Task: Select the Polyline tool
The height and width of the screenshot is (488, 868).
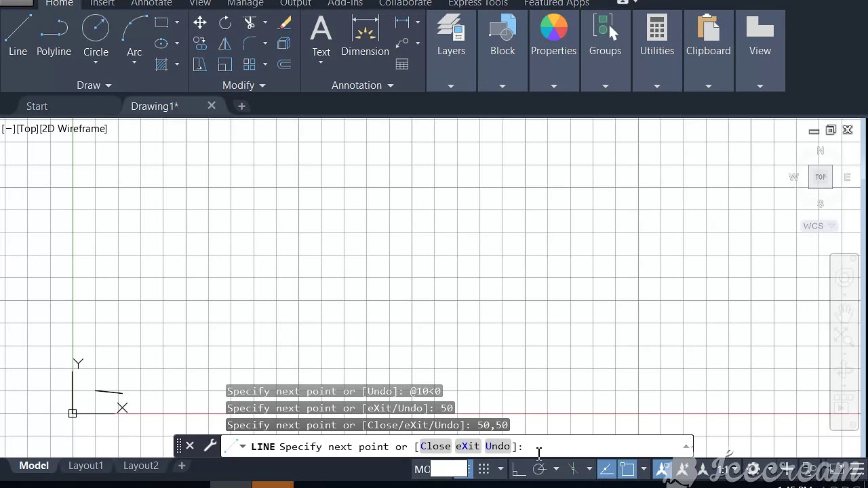Action: pos(54,37)
